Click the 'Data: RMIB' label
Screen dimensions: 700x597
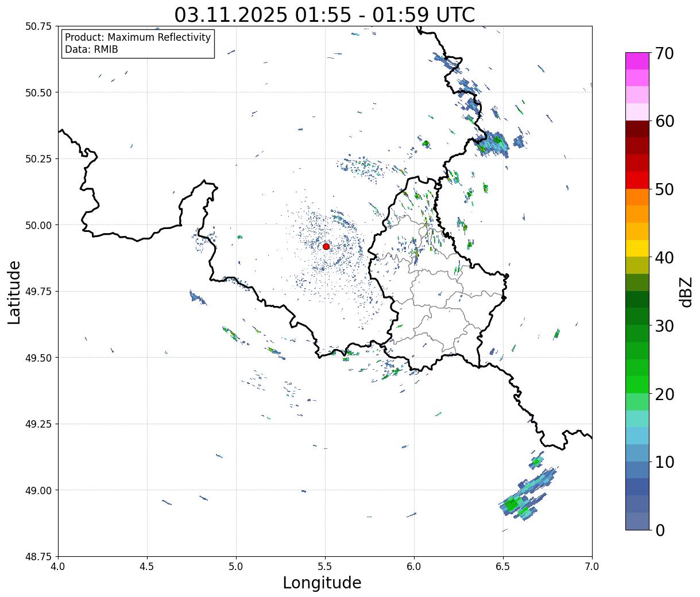tap(91, 49)
